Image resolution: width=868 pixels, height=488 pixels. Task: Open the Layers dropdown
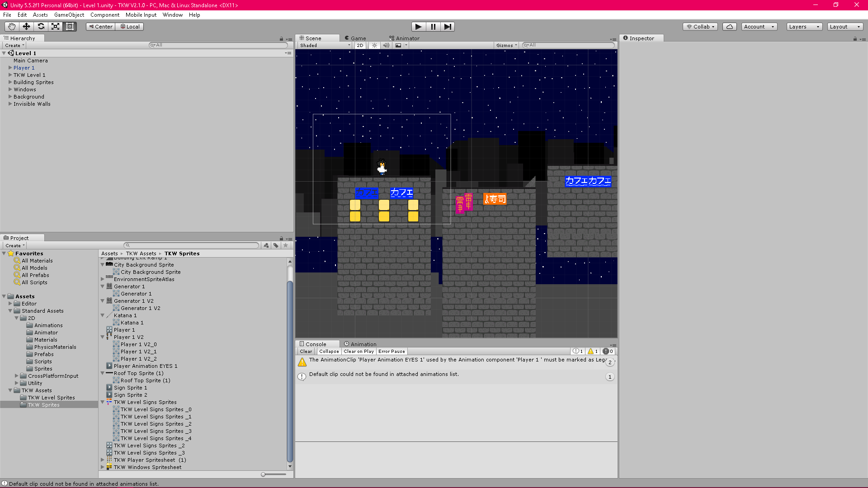point(803,27)
